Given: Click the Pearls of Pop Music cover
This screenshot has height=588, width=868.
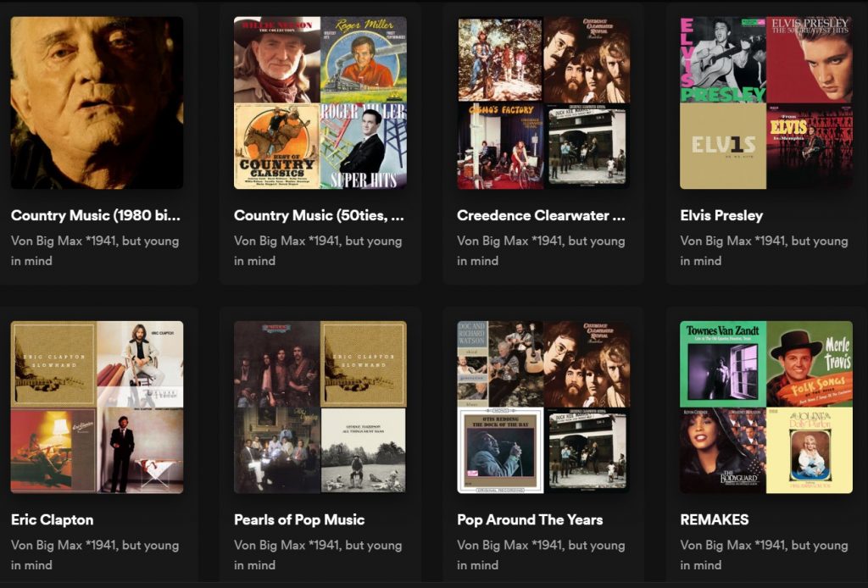Looking at the screenshot, I should coord(320,407).
